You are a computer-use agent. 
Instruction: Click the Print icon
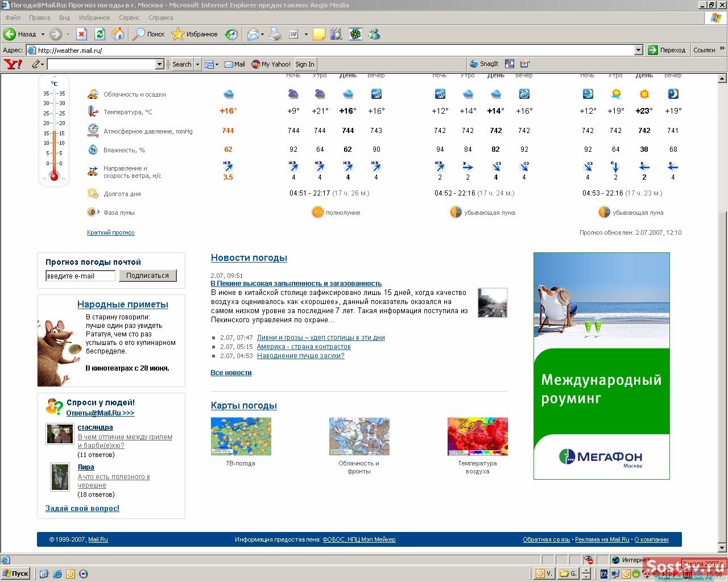(275, 34)
